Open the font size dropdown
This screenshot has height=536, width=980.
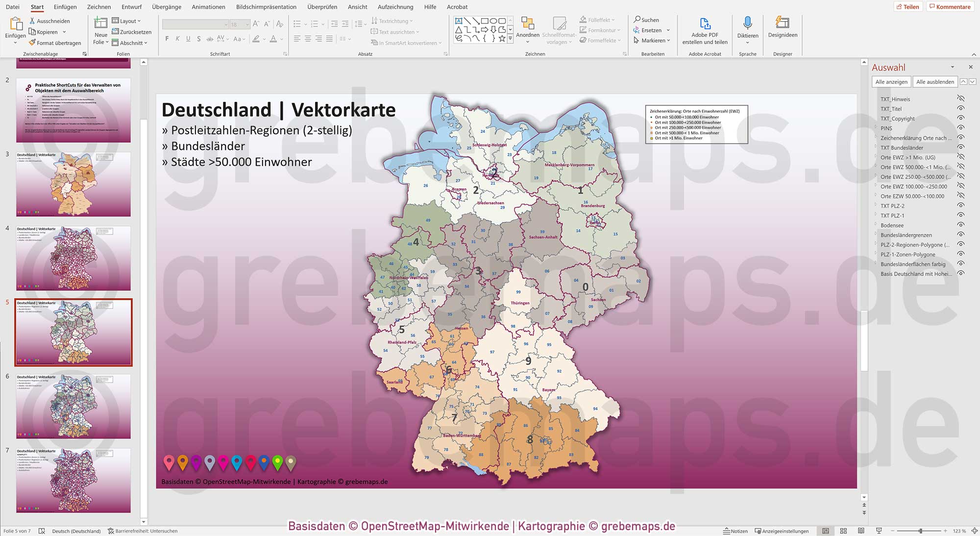246,24
